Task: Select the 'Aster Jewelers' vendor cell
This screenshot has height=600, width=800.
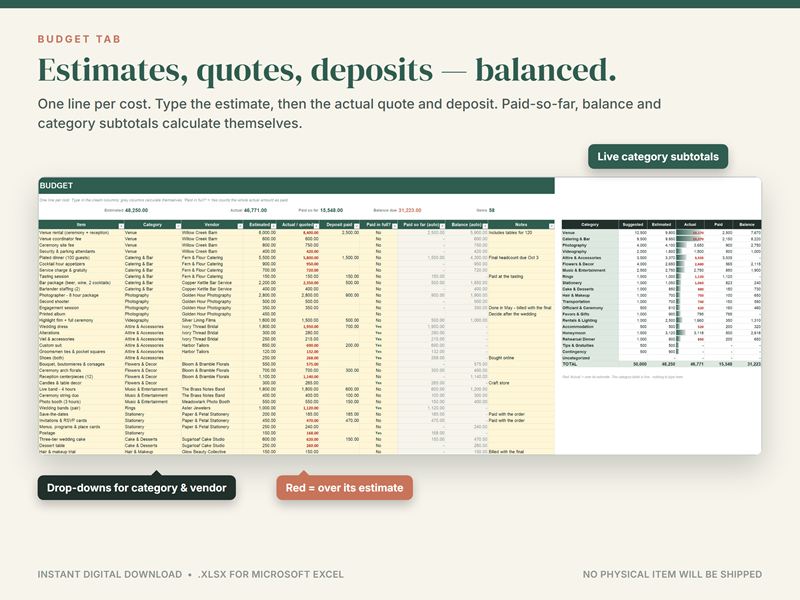Action: tap(212, 408)
